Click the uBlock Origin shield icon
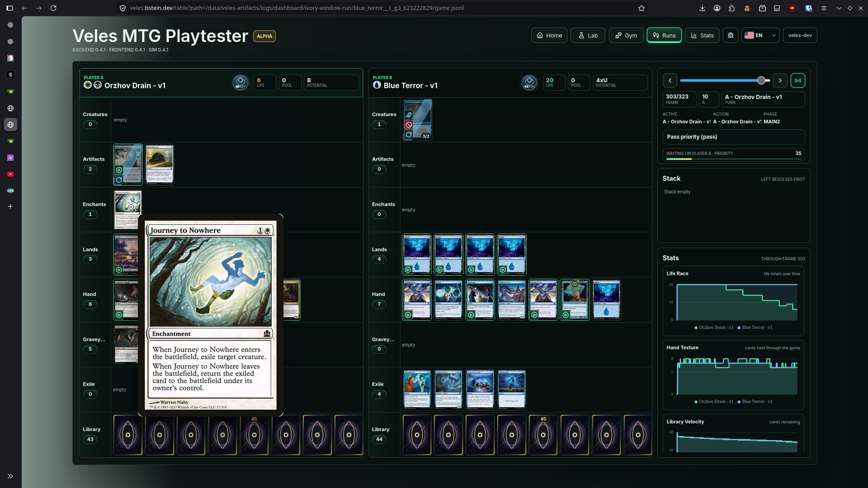Image resolution: width=868 pixels, height=488 pixels. click(792, 8)
